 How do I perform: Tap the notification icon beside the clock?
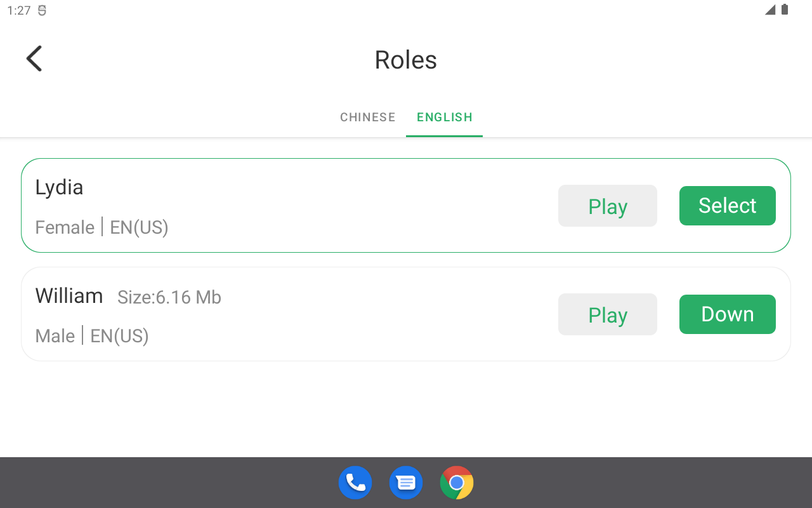pyautogui.click(x=42, y=11)
